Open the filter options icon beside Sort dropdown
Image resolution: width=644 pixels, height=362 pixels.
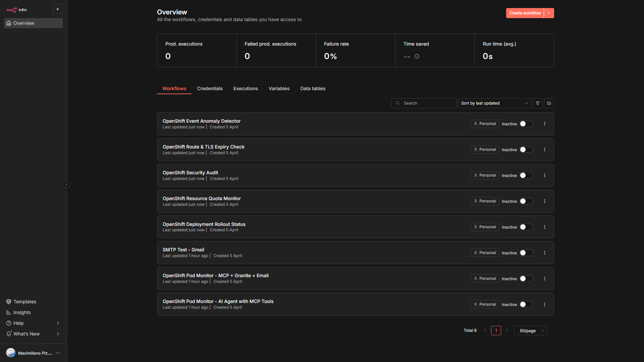point(538,103)
